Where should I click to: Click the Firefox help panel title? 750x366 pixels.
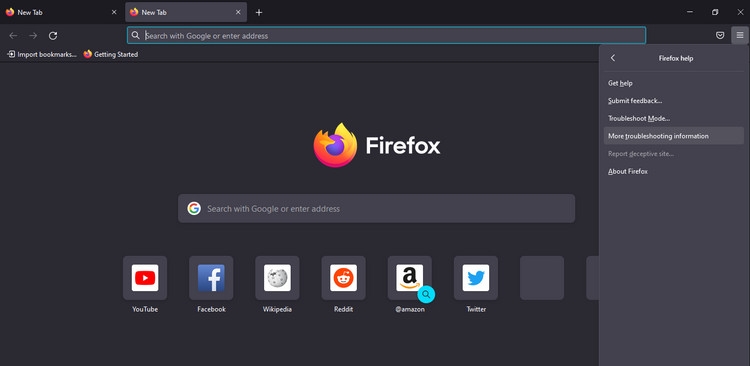point(676,58)
